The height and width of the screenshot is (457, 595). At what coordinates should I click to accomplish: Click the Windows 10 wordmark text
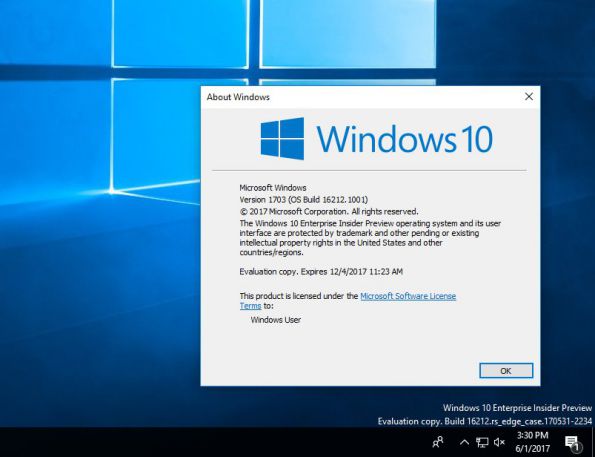pyautogui.click(x=405, y=139)
